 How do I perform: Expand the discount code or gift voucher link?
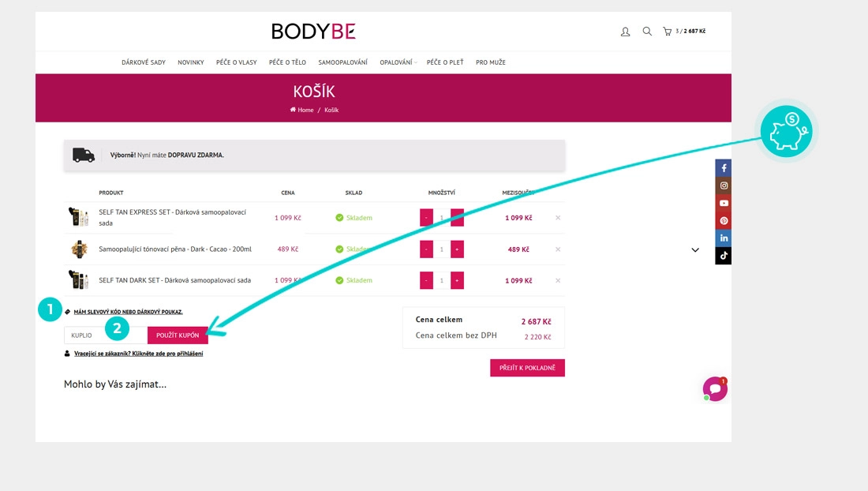click(x=128, y=312)
